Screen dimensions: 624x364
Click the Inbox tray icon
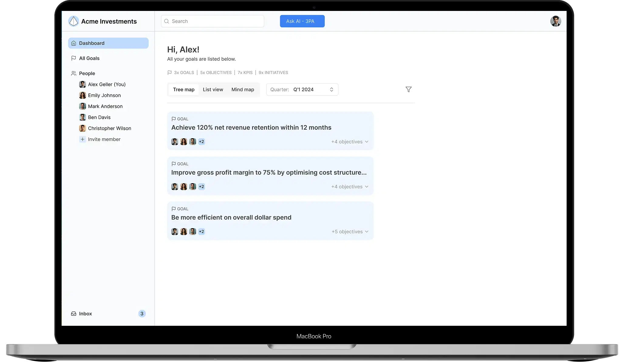coord(73,314)
